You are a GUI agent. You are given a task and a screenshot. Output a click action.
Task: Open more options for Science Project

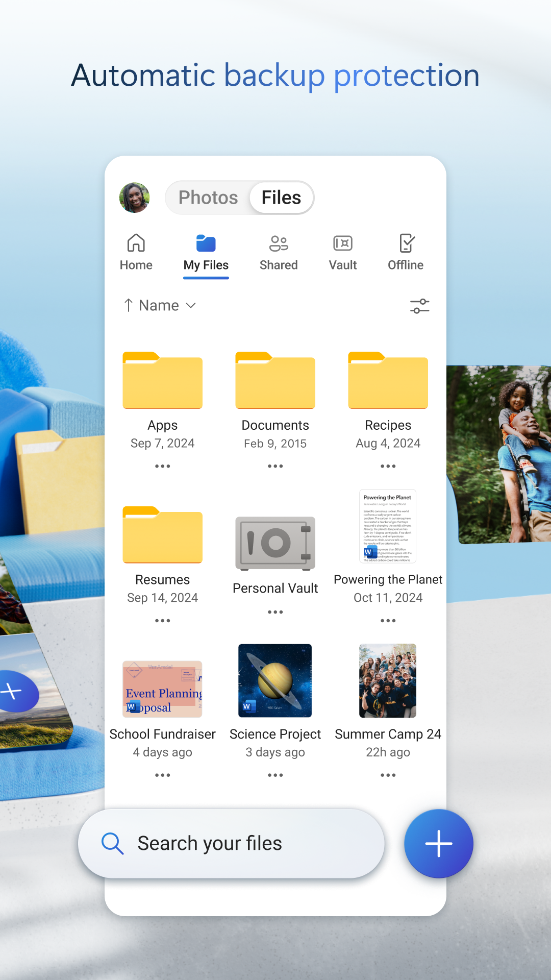tap(275, 775)
